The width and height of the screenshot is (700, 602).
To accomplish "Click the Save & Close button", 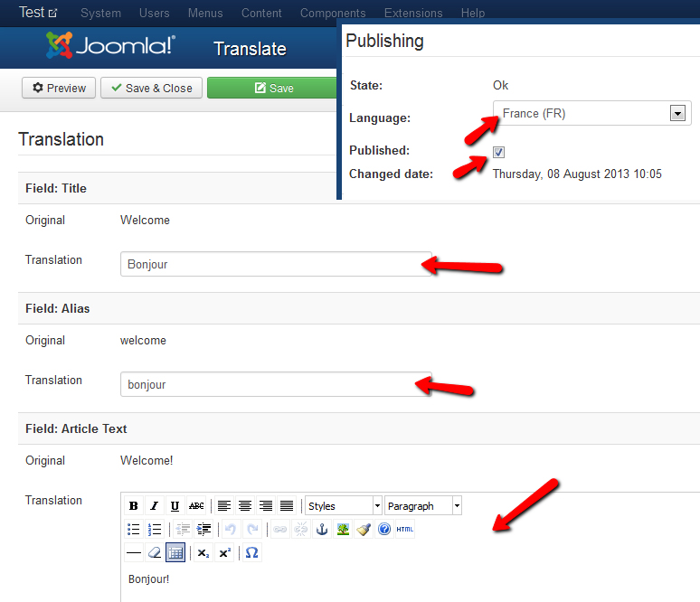I will point(151,88).
